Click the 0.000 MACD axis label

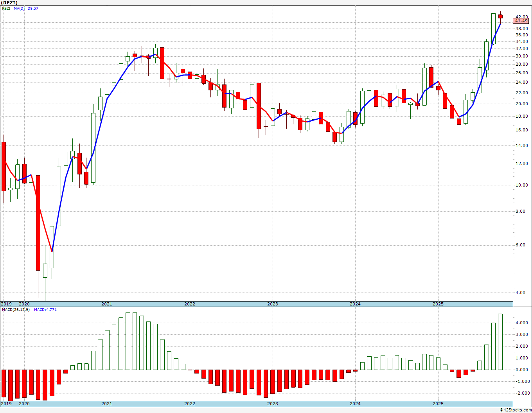[x=522, y=370]
